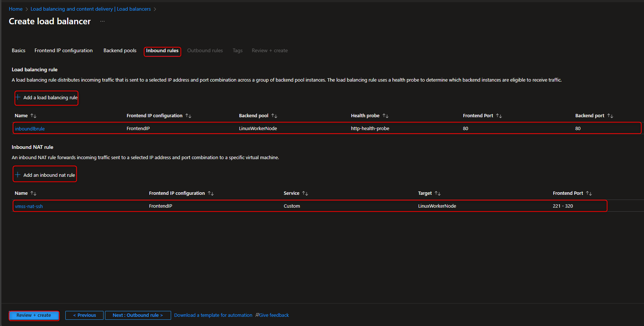Switch to the Basics tab
Viewport: 644px width, 326px height.
click(x=18, y=51)
